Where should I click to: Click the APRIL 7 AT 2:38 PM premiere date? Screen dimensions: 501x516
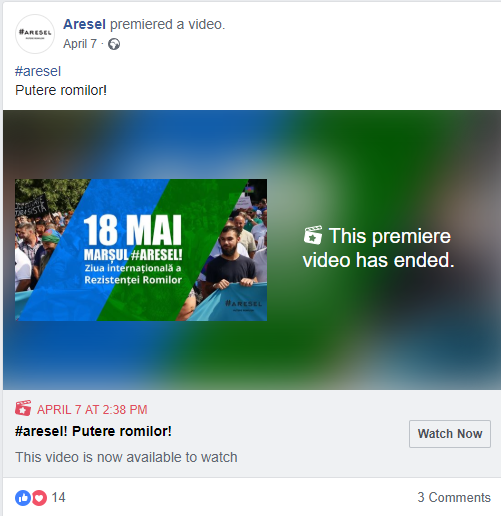click(x=92, y=410)
